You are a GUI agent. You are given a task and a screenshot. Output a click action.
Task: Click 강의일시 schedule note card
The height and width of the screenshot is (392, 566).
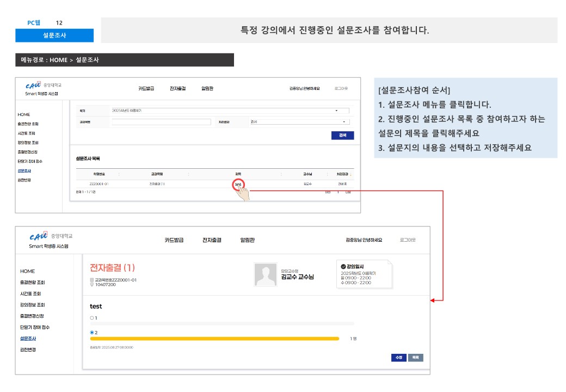(364, 274)
